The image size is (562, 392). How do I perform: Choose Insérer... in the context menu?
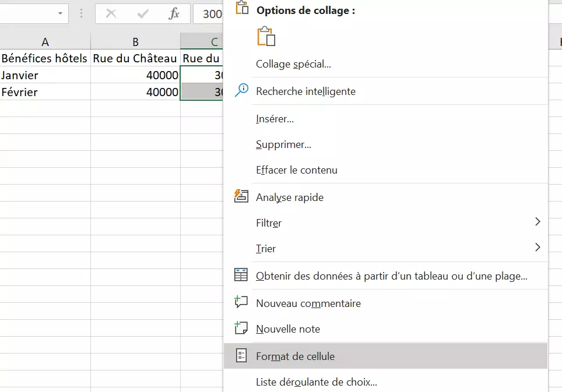(385, 119)
